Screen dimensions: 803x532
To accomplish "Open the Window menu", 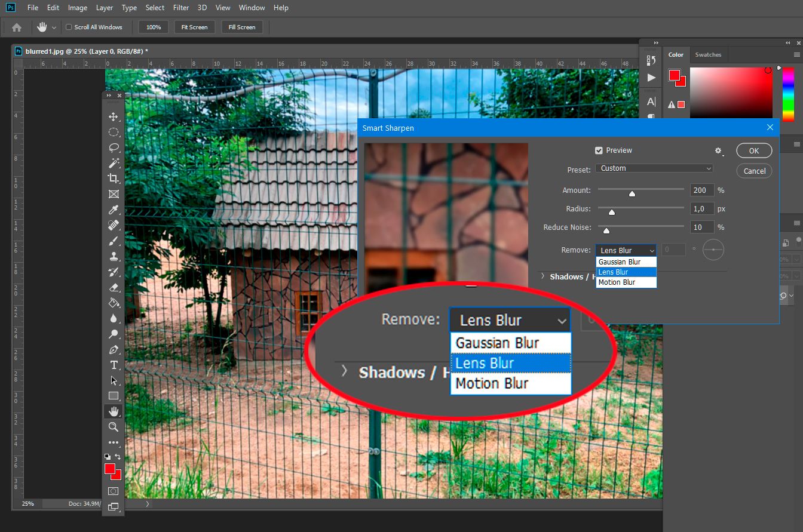I will [x=252, y=8].
